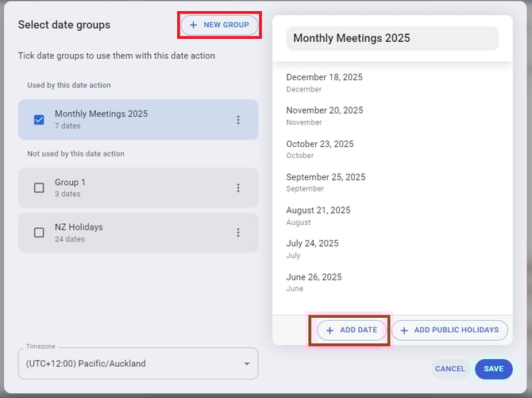The image size is (532, 398).
Task: Open the three-dot menu for NZ Holidays
Action: point(238,233)
